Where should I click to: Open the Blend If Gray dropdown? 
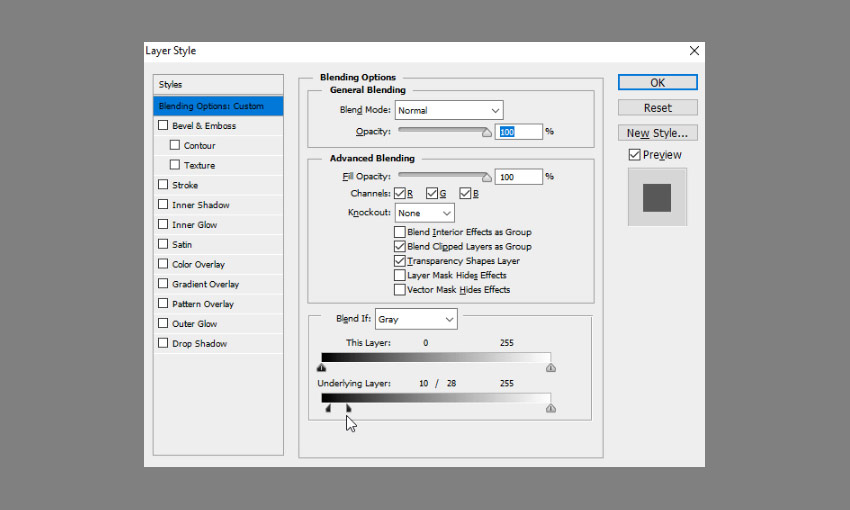click(416, 319)
